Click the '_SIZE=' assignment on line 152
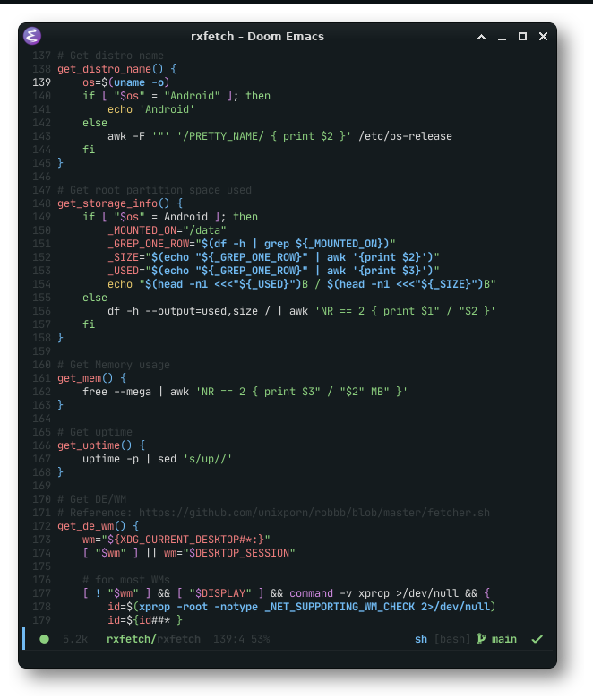593x700 pixels. 273,257
